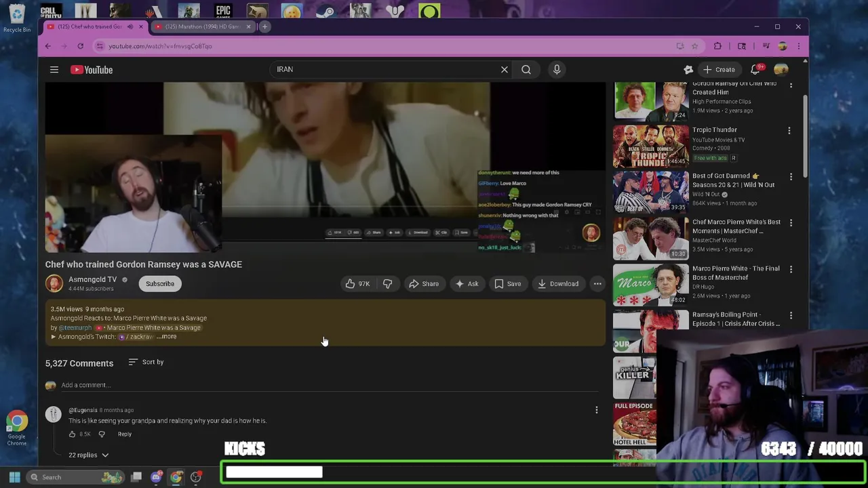Start a voice search with the microphone

557,69
